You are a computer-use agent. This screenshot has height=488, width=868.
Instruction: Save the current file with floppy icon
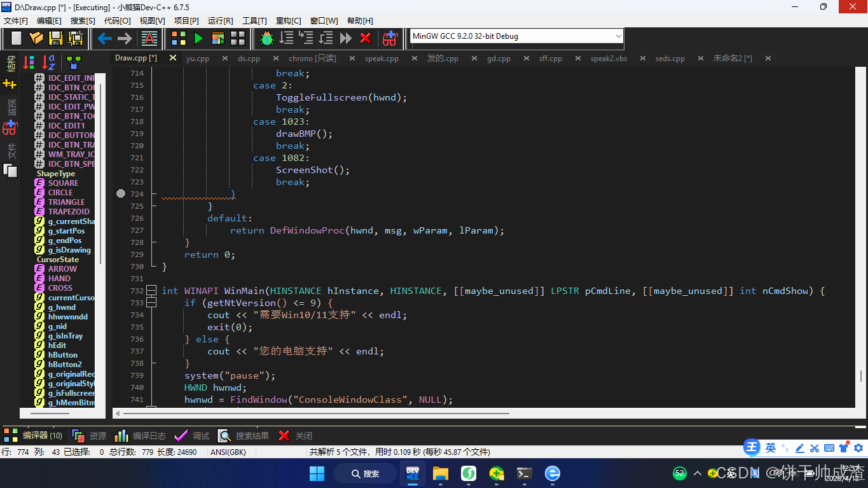(x=56, y=38)
